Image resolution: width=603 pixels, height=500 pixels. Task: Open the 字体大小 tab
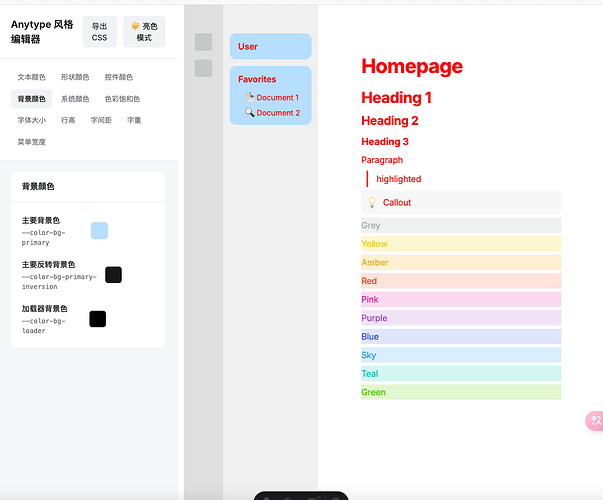click(x=32, y=120)
